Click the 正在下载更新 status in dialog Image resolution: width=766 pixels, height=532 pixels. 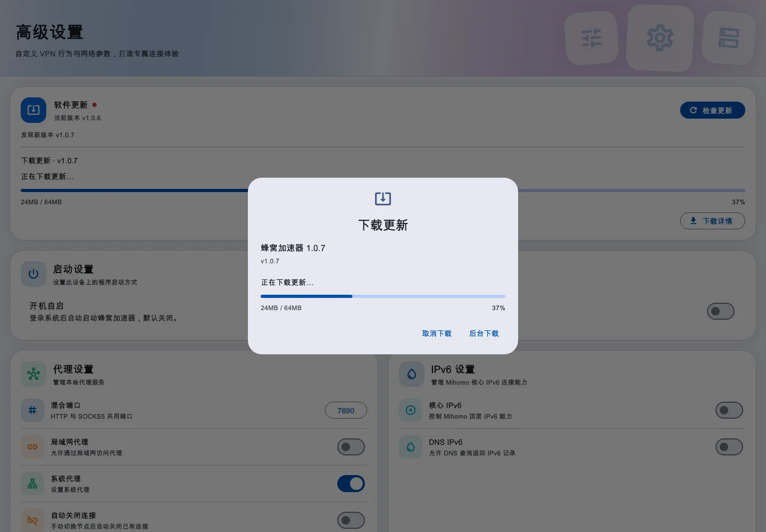click(287, 282)
